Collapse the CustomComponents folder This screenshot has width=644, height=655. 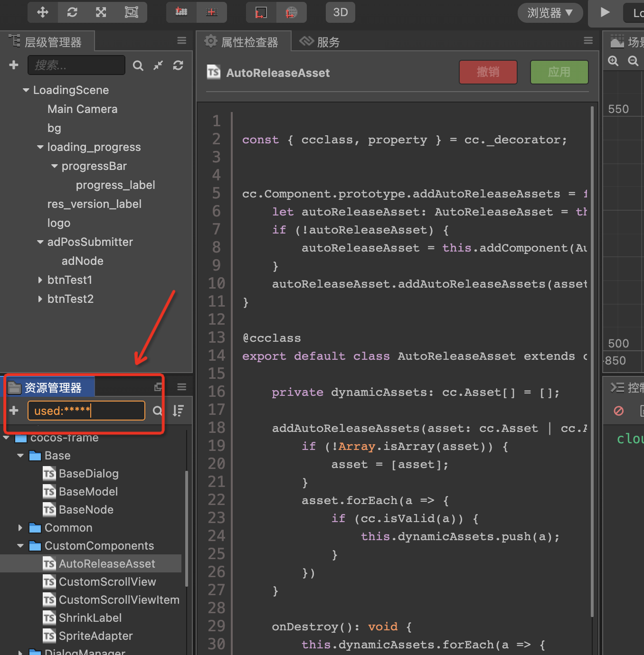tap(20, 546)
